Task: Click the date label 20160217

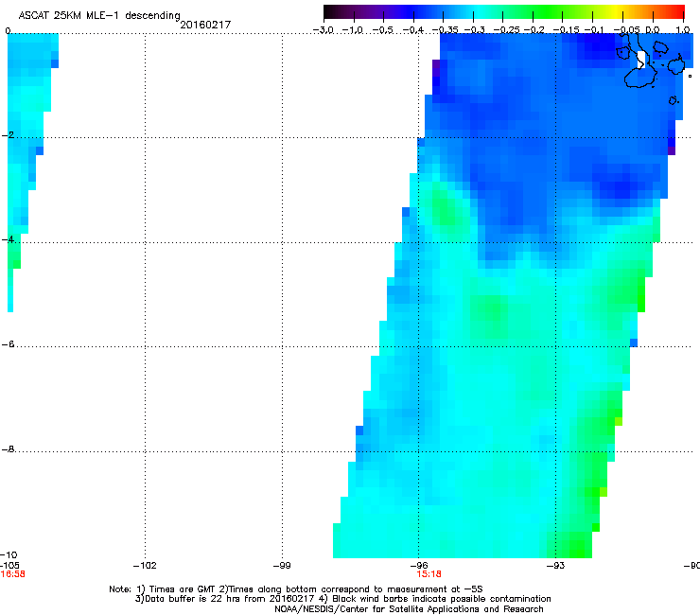Action: 205,25
